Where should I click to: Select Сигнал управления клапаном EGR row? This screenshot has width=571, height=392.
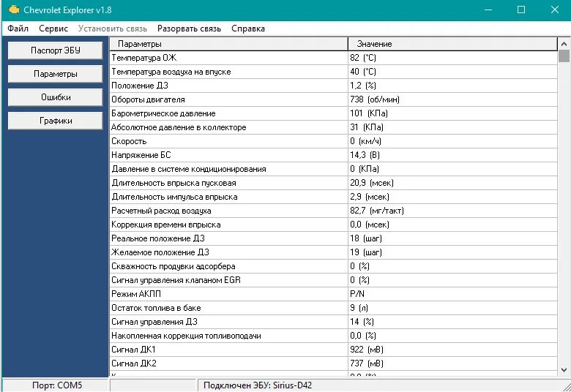point(334,280)
